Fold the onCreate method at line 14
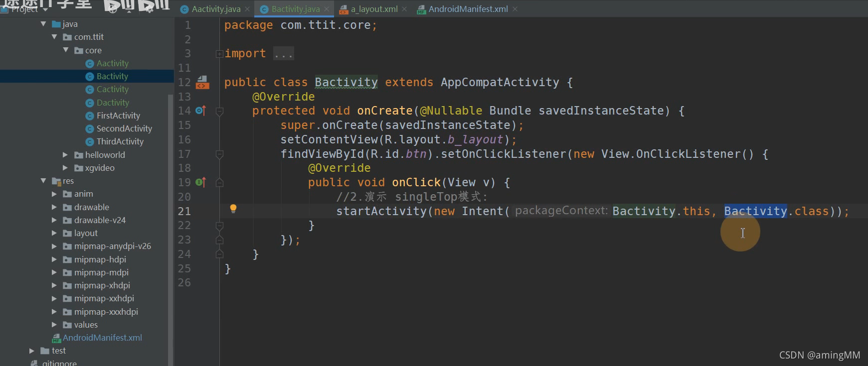Screen dimensions: 868x366 pos(219,111)
